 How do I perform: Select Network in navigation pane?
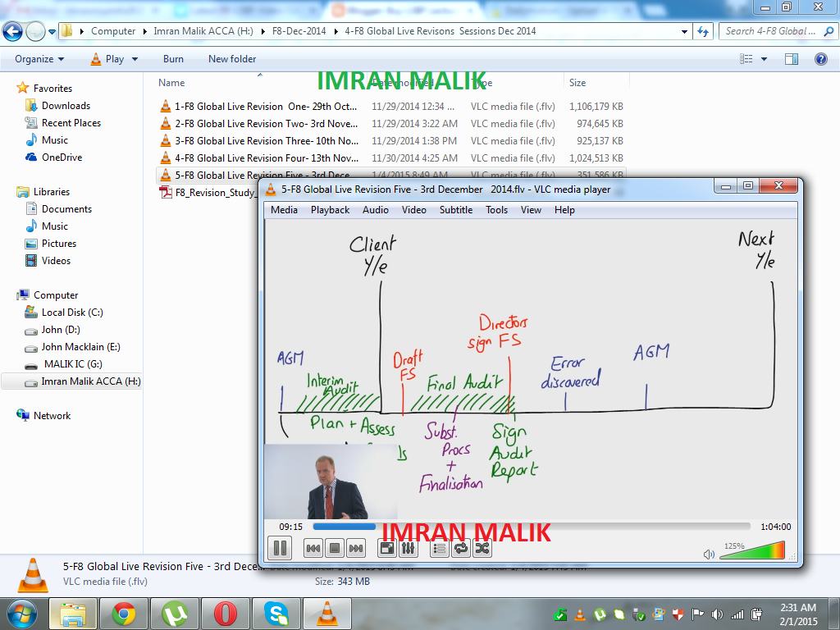click(x=52, y=416)
